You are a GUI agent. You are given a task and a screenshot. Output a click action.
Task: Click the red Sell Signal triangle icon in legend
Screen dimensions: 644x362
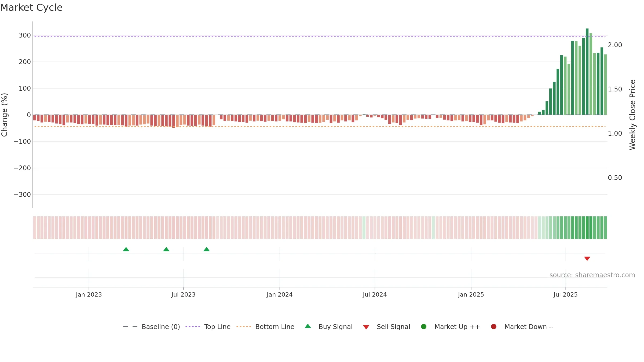(366, 327)
